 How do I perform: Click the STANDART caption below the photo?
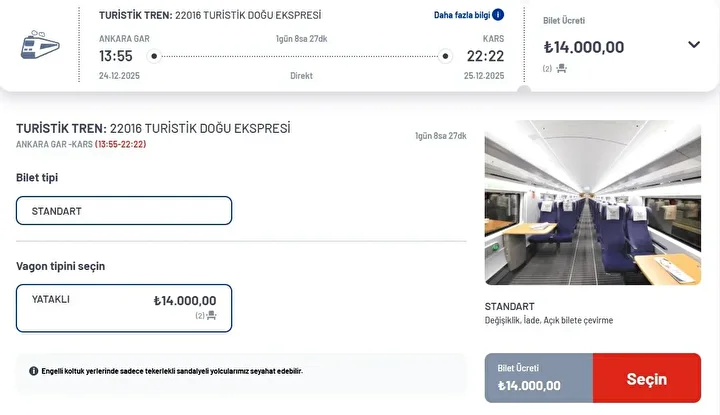click(x=509, y=306)
